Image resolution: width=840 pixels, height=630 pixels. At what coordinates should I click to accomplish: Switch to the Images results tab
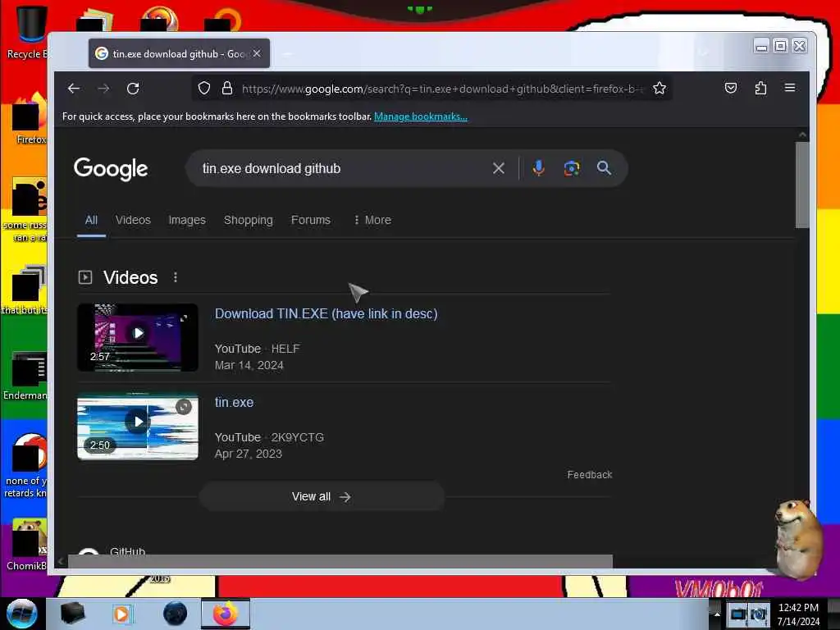[x=187, y=220]
